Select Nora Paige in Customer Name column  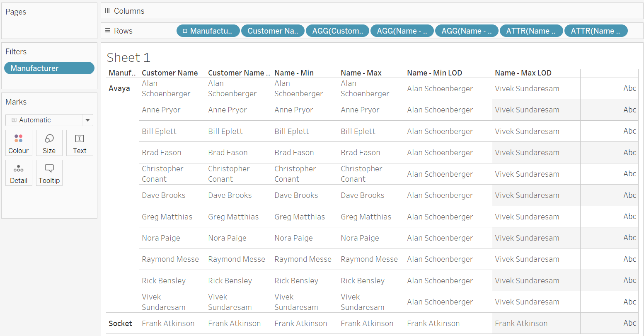(161, 238)
